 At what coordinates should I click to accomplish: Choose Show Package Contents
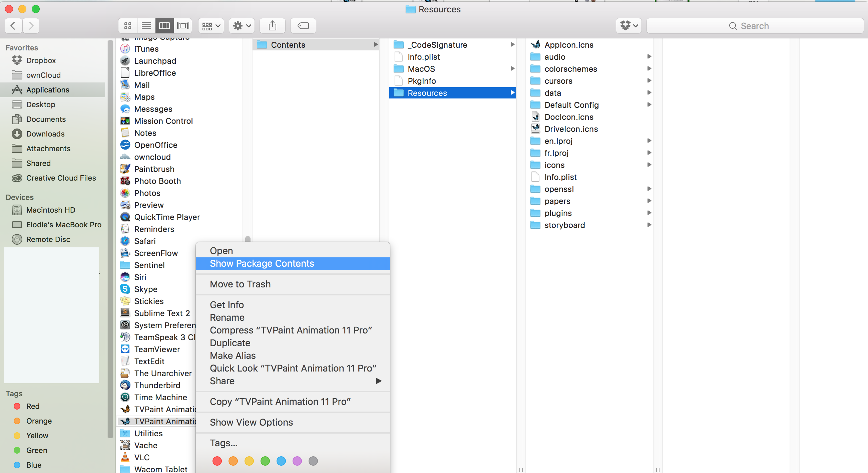293,264
